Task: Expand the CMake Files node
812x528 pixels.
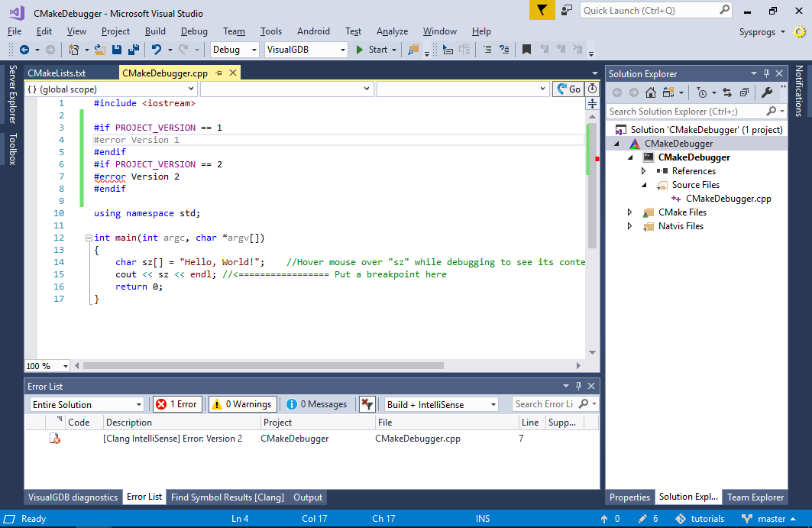Action: pyautogui.click(x=629, y=212)
